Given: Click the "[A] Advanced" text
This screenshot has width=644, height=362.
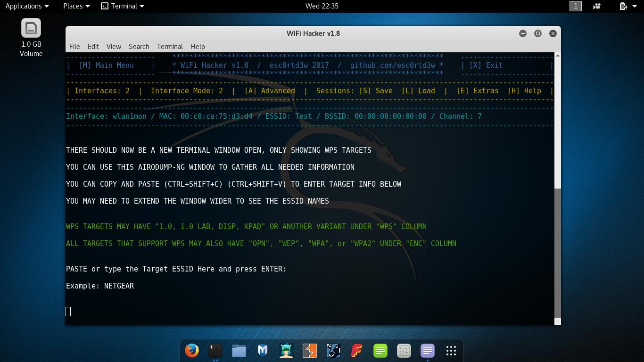Looking at the screenshot, I should (x=270, y=91).
